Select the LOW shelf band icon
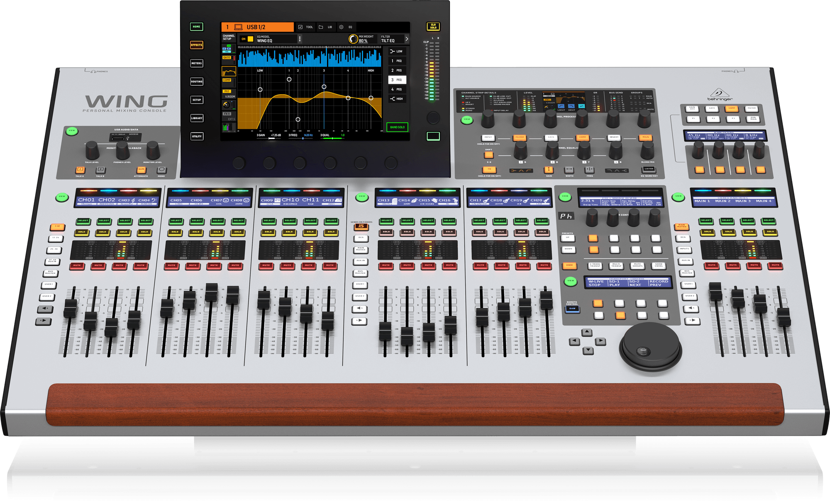The height and width of the screenshot is (504, 830). 393,51
